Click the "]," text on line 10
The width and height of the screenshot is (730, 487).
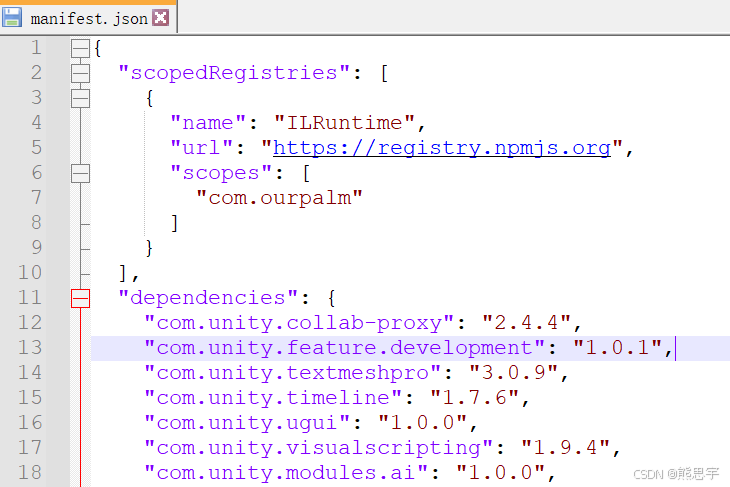128,273
